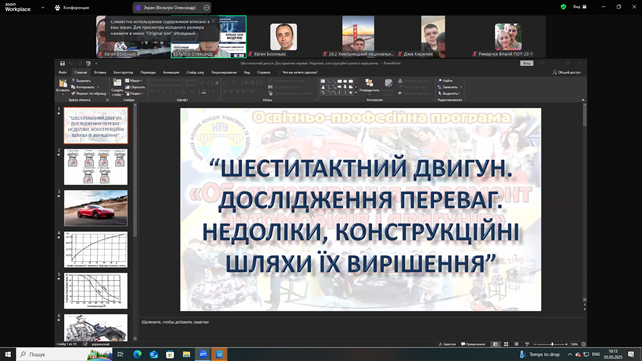Open the Replace (Заменить) dropdown

point(450,87)
